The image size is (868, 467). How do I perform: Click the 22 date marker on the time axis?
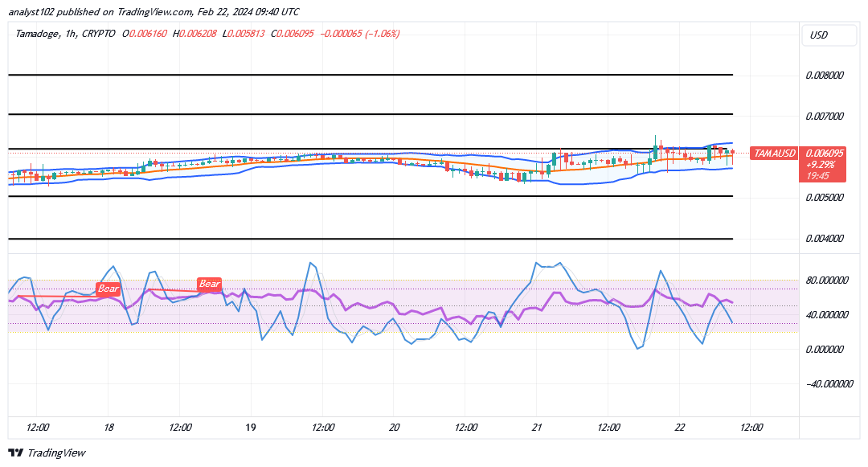click(x=679, y=428)
